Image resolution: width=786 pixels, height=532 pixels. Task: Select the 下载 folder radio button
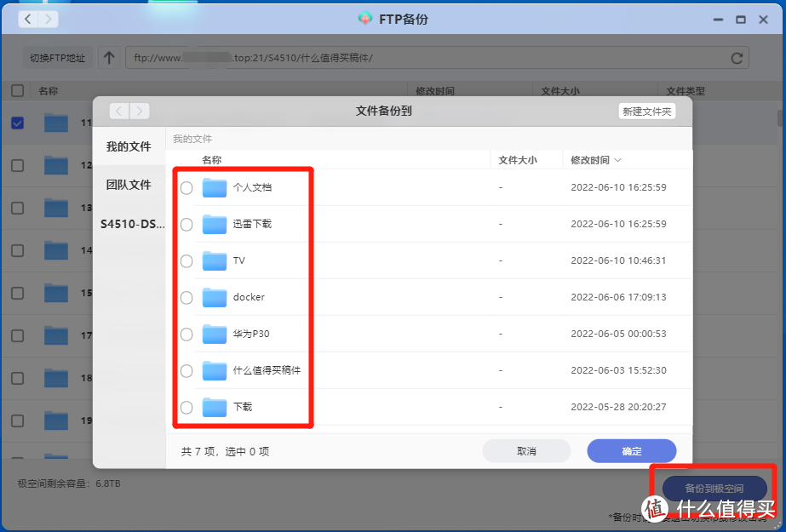point(186,408)
